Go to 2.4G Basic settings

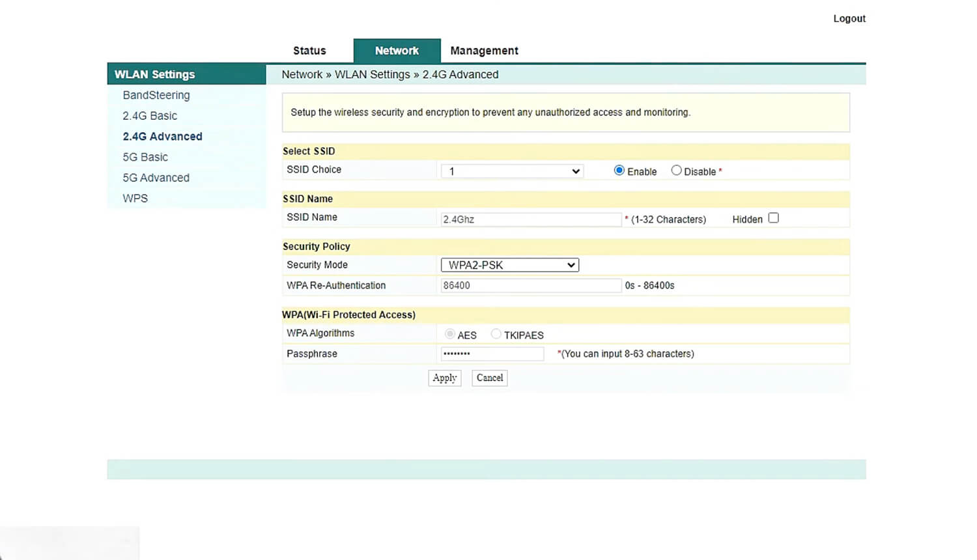click(150, 116)
